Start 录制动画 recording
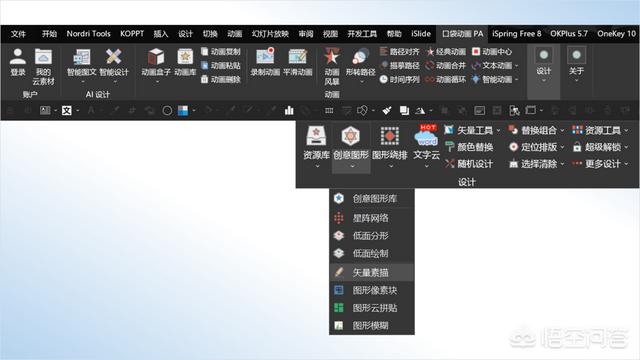 [x=265, y=62]
